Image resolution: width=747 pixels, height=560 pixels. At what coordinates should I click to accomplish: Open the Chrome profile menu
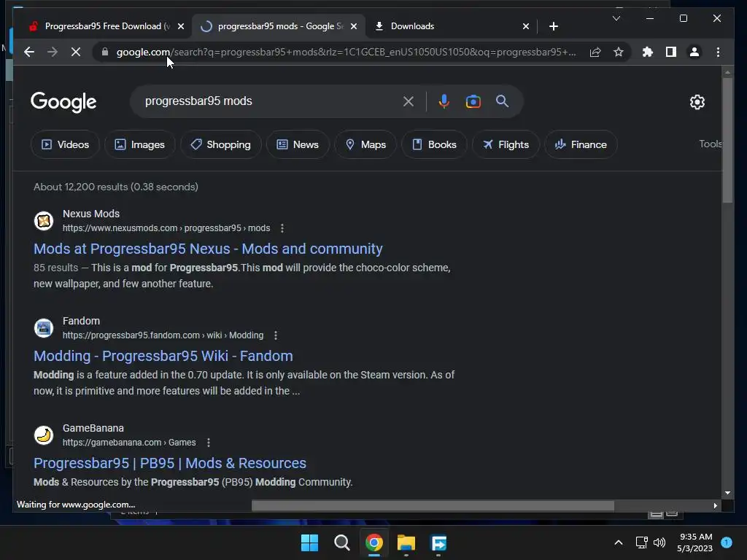click(694, 52)
